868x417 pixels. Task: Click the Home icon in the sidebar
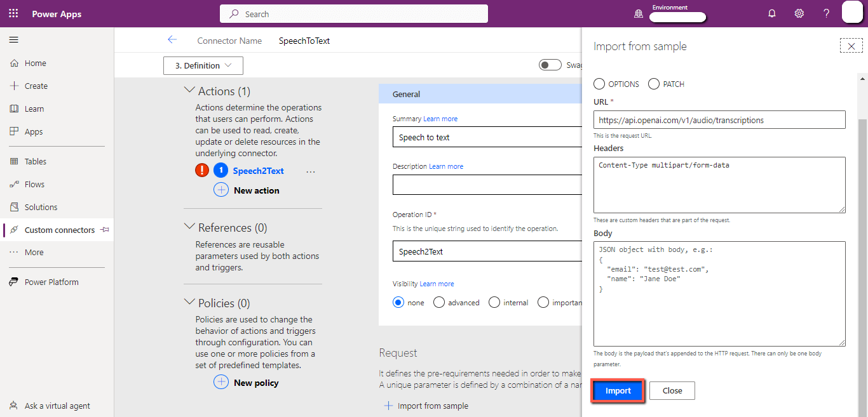[14, 63]
